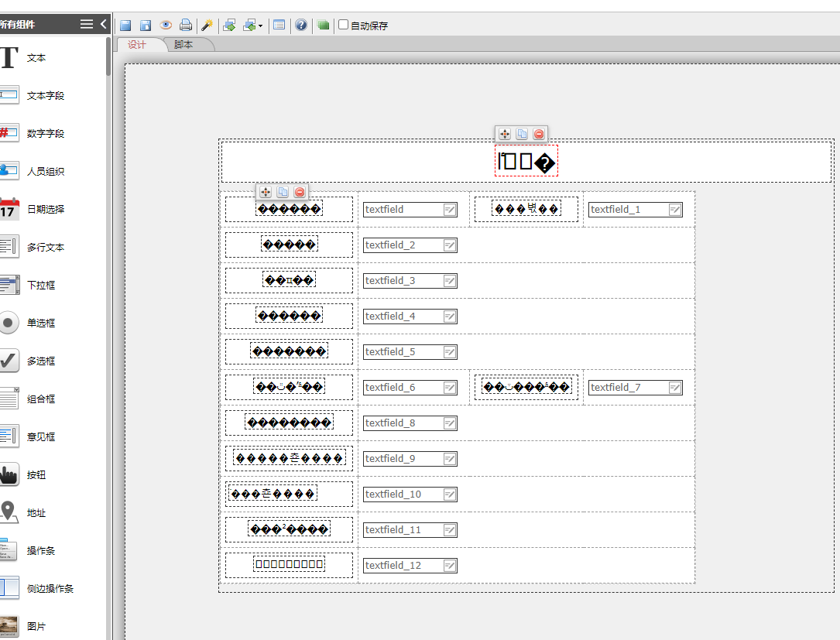Screen dimensions: 840x640
Task: Open the component panel hamburger menu
Action: pos(87,24)
